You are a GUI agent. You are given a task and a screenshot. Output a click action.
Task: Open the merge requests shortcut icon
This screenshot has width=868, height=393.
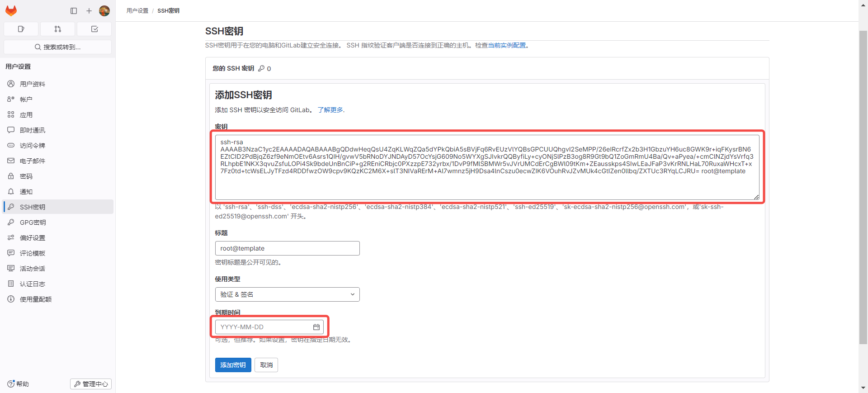(x=57, y=29)
